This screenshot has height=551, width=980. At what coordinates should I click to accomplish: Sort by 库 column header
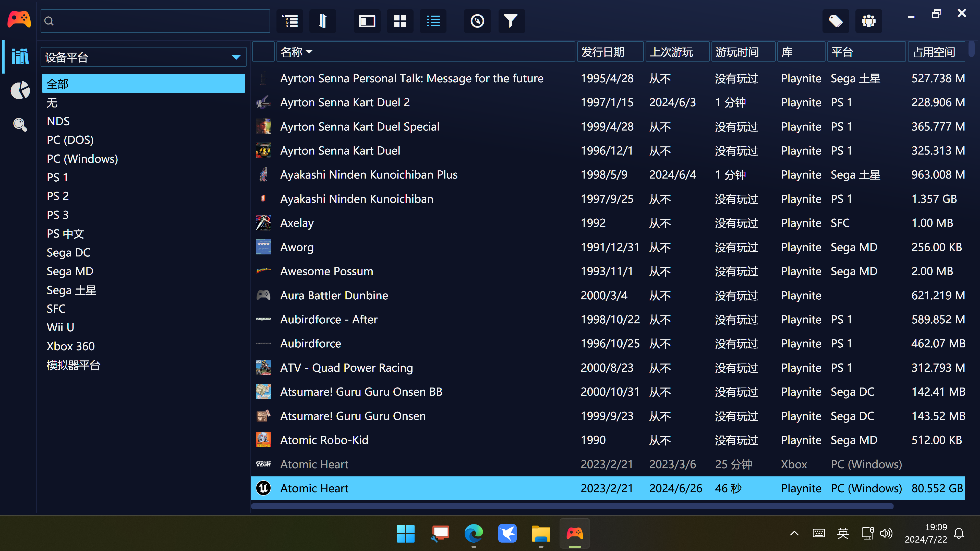801,52
